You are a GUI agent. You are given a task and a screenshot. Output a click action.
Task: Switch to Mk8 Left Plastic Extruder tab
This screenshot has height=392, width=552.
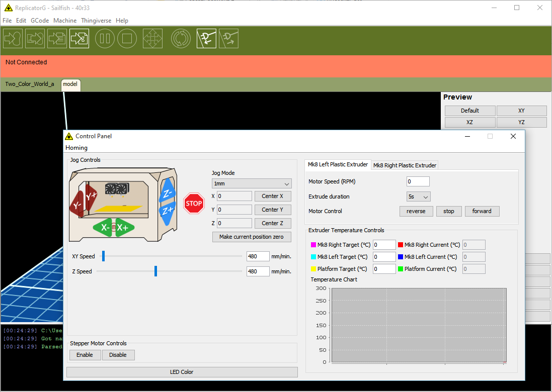click(338, 164)
